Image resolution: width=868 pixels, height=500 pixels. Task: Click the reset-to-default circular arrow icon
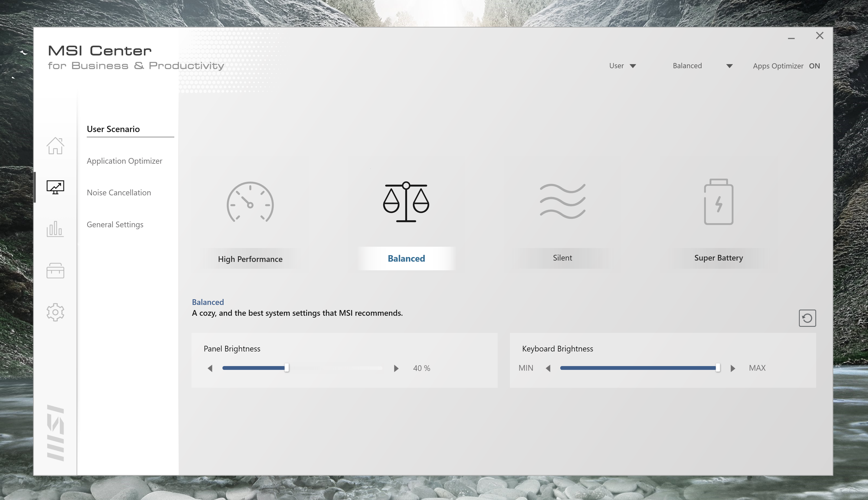[807, 318]
